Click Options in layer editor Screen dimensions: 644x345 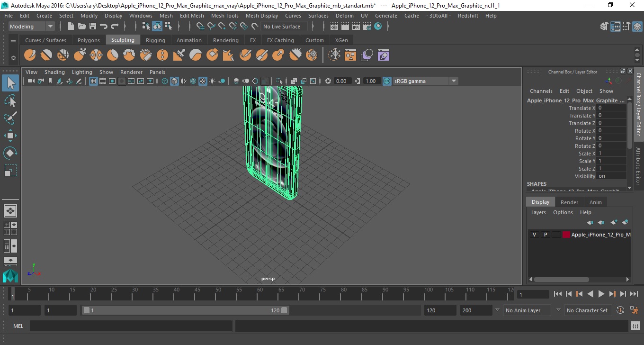click(x=563, y=212)
